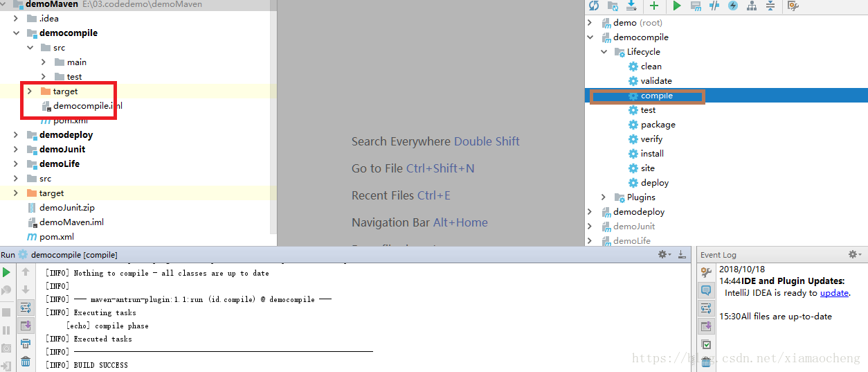This screenshot has height=372, width=868.
Task: Toggle notification balloons in Event Log
Action: pos(706,291)
